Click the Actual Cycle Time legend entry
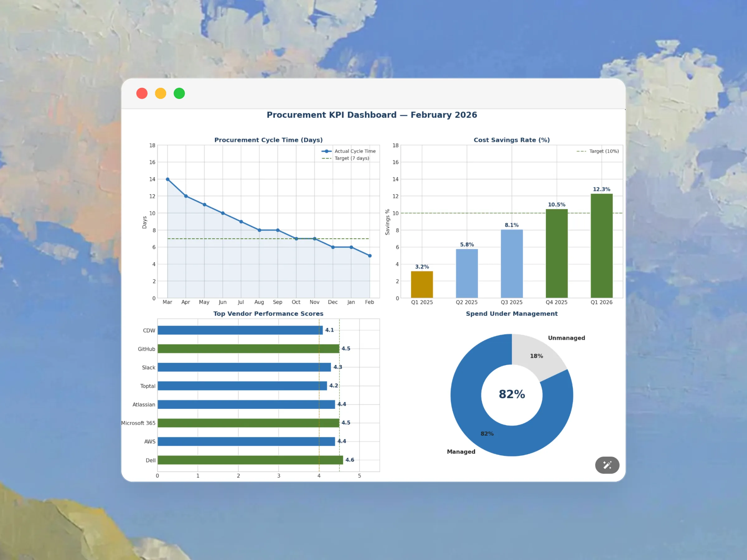The image size is (747, 560). pyautogui.click(x=355, y=151)
